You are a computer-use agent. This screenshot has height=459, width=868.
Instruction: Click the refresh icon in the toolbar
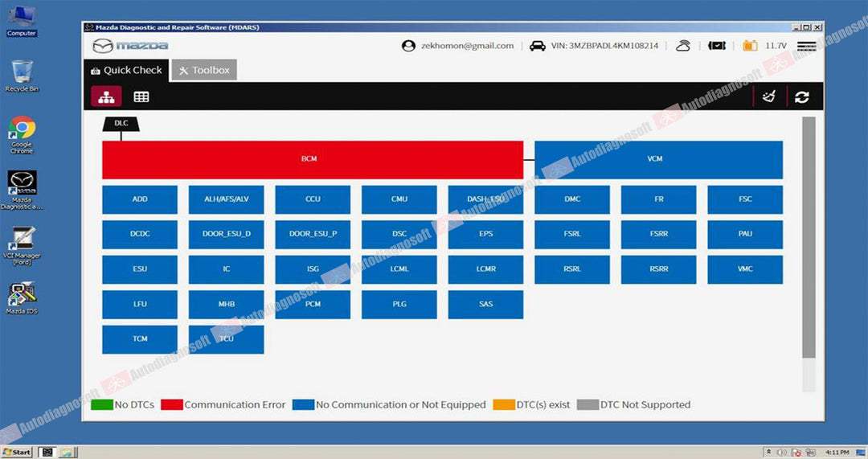pos(801,97)
